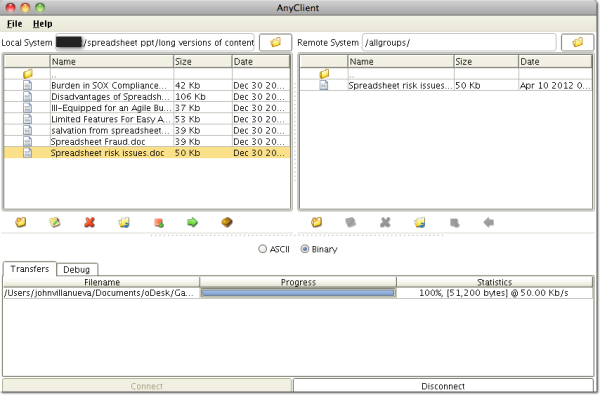Switch to the Transfers tab
This screenshot has width=600, height=395.
[30, 269]
